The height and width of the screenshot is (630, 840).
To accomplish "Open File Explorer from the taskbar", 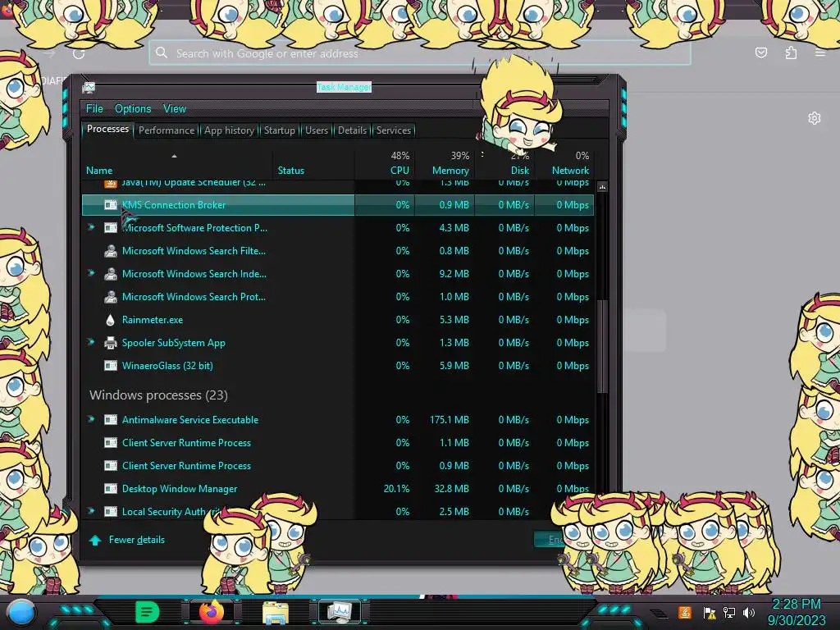I will [276, 613].
